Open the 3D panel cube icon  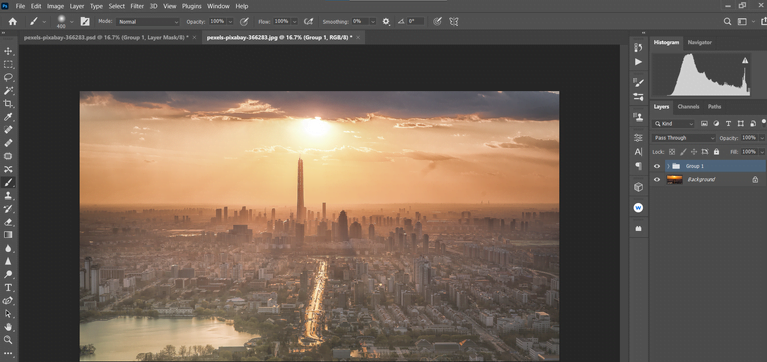pyautogui.click(x=638, y=187)
